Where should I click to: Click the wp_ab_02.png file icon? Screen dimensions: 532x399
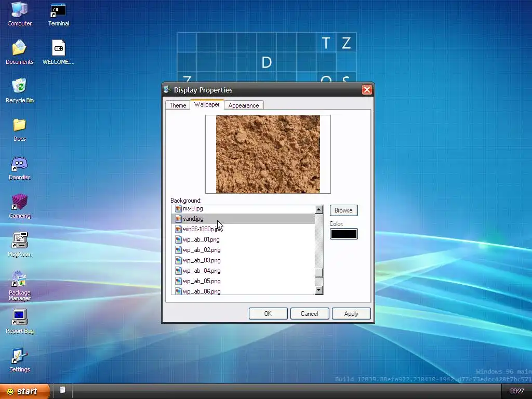(x=178, y=250)
